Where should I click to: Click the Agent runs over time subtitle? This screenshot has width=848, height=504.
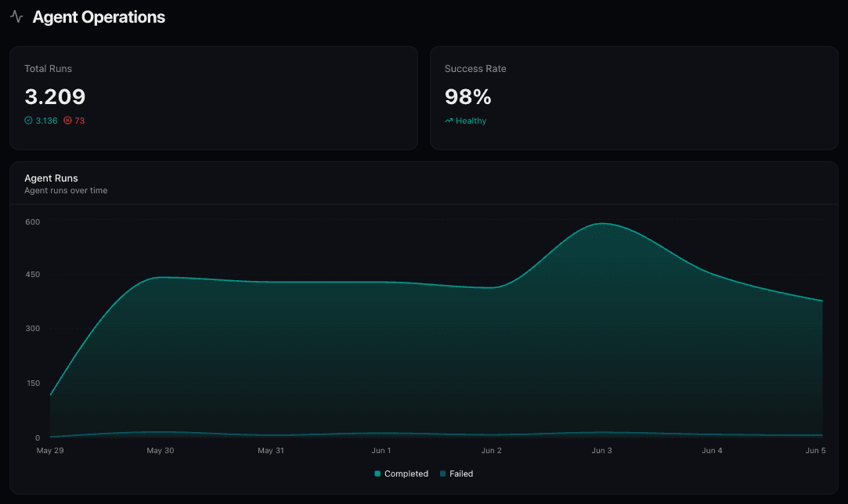tap(66, 190)
